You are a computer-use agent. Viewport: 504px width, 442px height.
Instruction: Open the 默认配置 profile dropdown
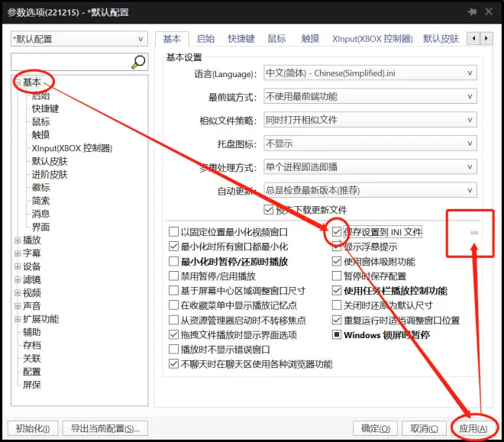(79, 39)
